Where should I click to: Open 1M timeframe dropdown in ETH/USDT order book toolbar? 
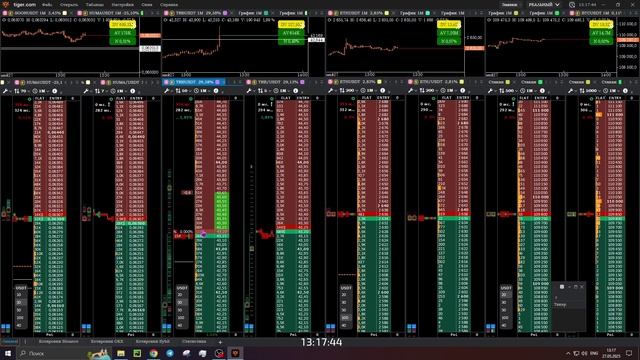coord(448,91)
